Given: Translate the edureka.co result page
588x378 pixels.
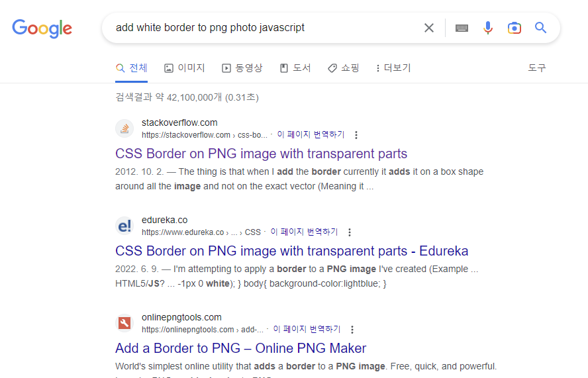Looking at the screenshot, I should pyautogui.click(x=304, y=232).
